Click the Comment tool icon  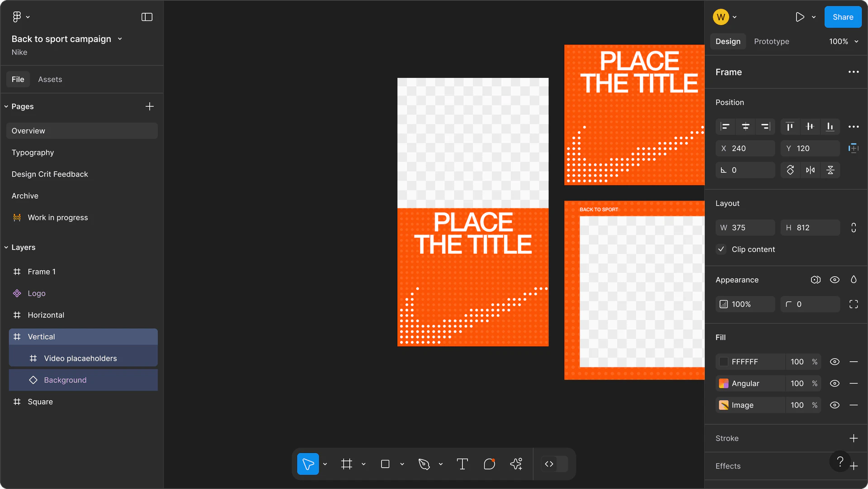click(x=489, y=464)
